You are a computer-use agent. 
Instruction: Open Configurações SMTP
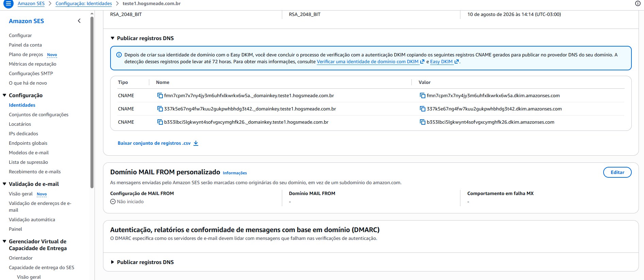[31, 73]
